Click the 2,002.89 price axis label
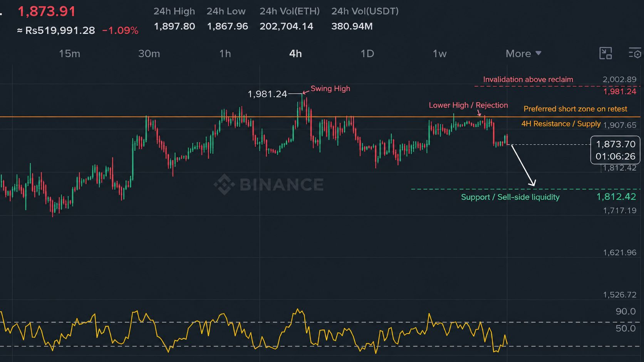This screenshot has height=362, width=644. point(619,79)
